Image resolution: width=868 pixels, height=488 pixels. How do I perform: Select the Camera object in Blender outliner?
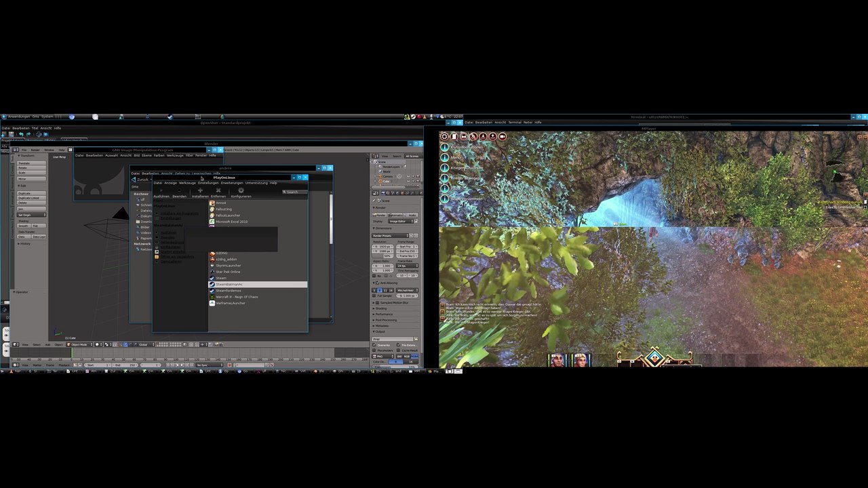click(387, 176)
